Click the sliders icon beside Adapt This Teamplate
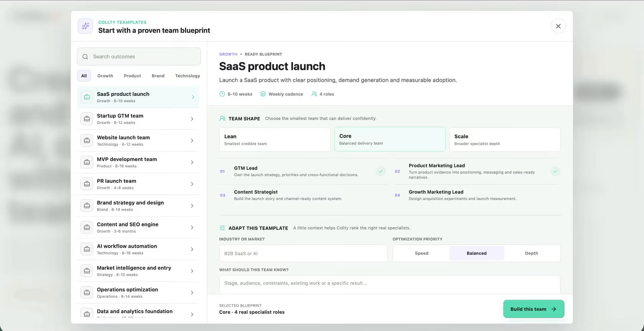This screenshot has width=644, height=331. (x=222, y=228)
